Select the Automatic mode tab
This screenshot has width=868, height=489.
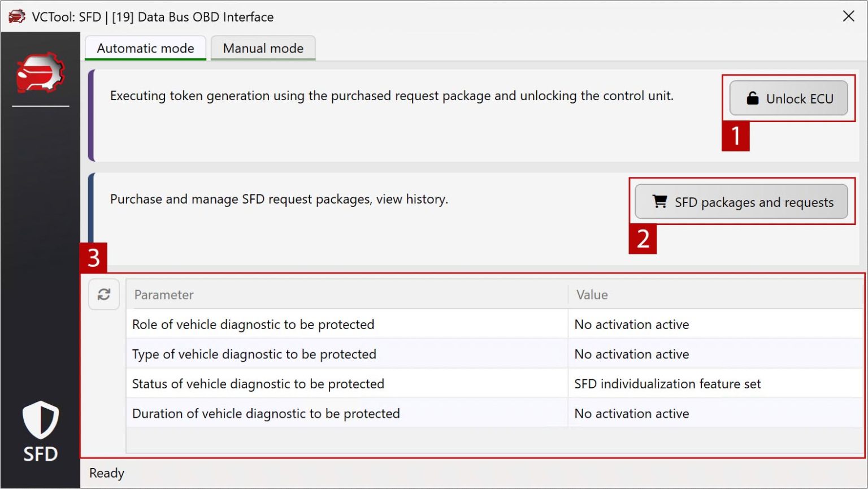145,49
